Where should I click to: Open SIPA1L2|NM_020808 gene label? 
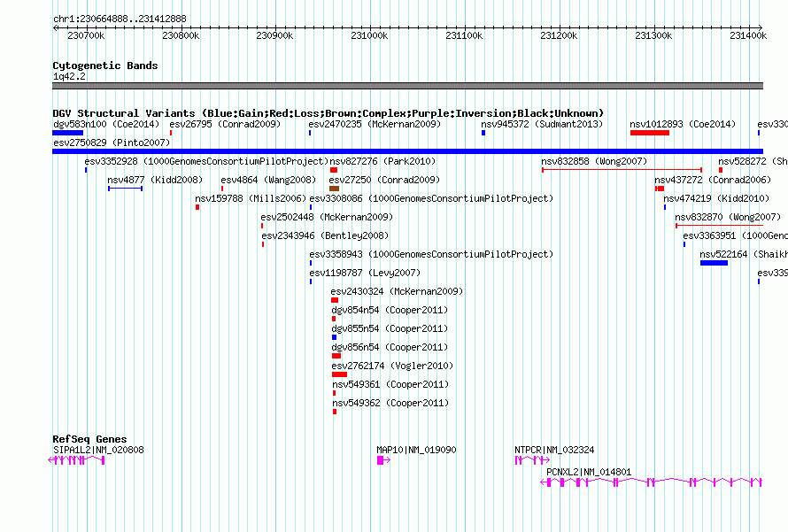tap(98, 450)
